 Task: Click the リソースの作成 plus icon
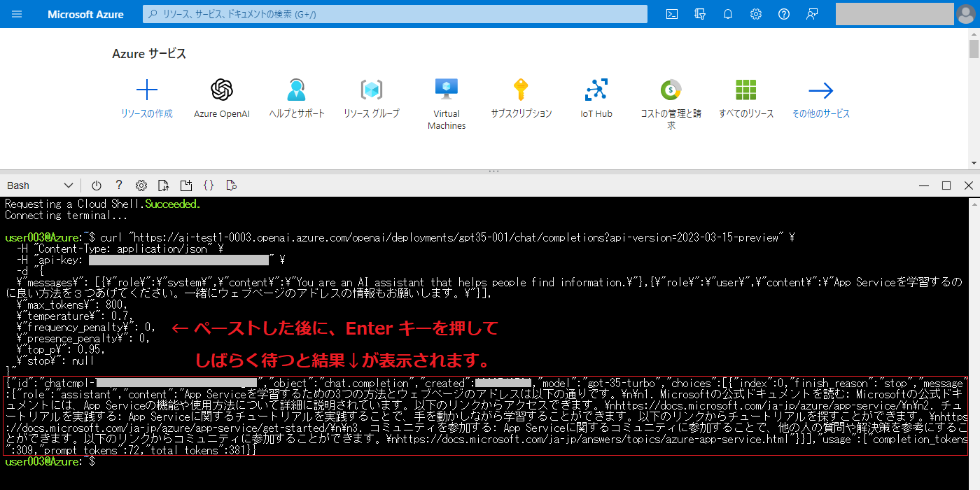(146, 90)
